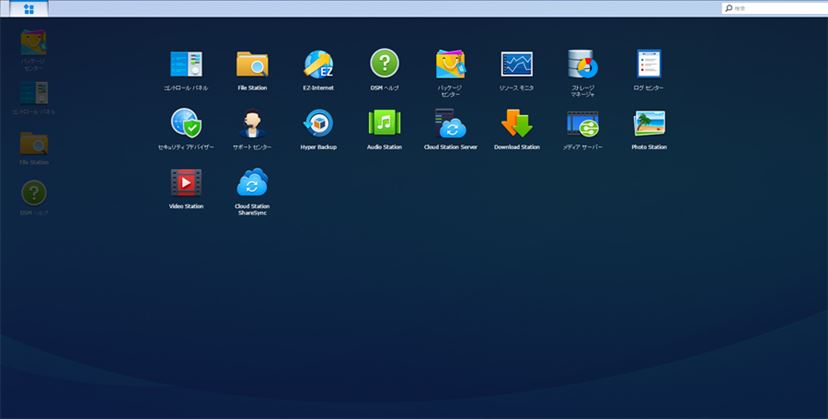Open Audio Station app icon
This screenshot has height=419, width=828.
pyautogui.click(x=384, y=123)
